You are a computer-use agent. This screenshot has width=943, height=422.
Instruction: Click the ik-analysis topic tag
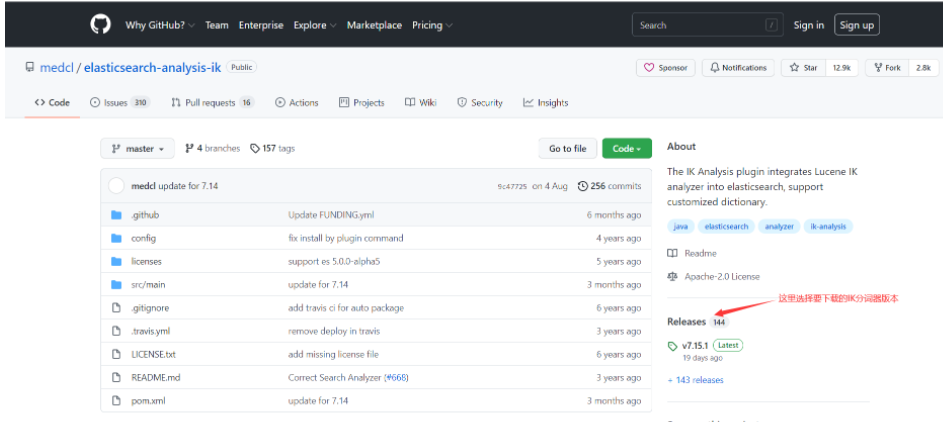point(828,227)
